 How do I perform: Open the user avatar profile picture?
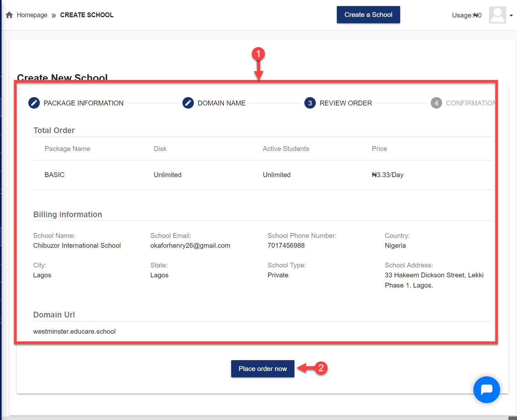click(497, 15)
